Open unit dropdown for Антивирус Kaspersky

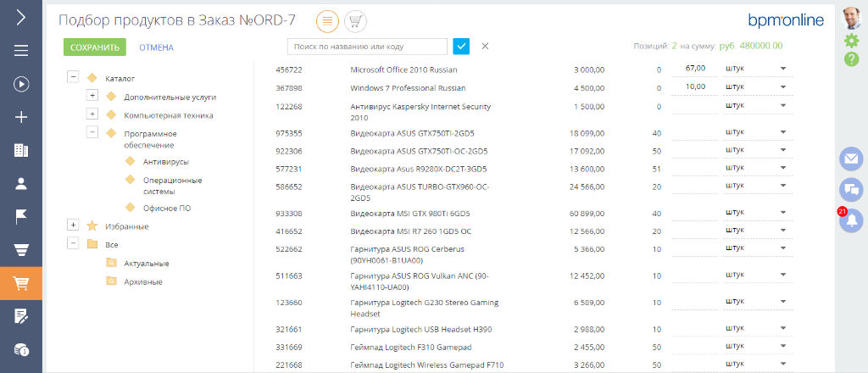783,105
